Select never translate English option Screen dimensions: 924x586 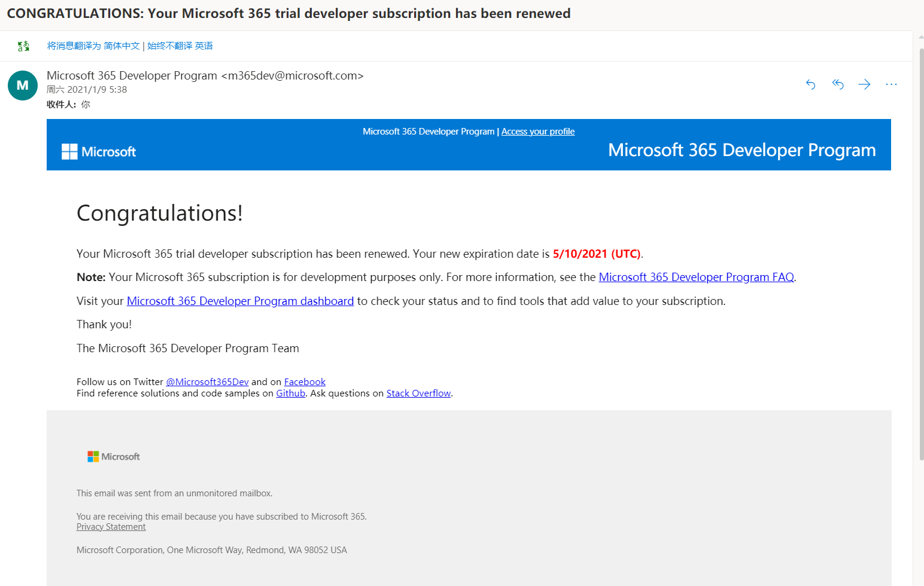pos(180,46)
